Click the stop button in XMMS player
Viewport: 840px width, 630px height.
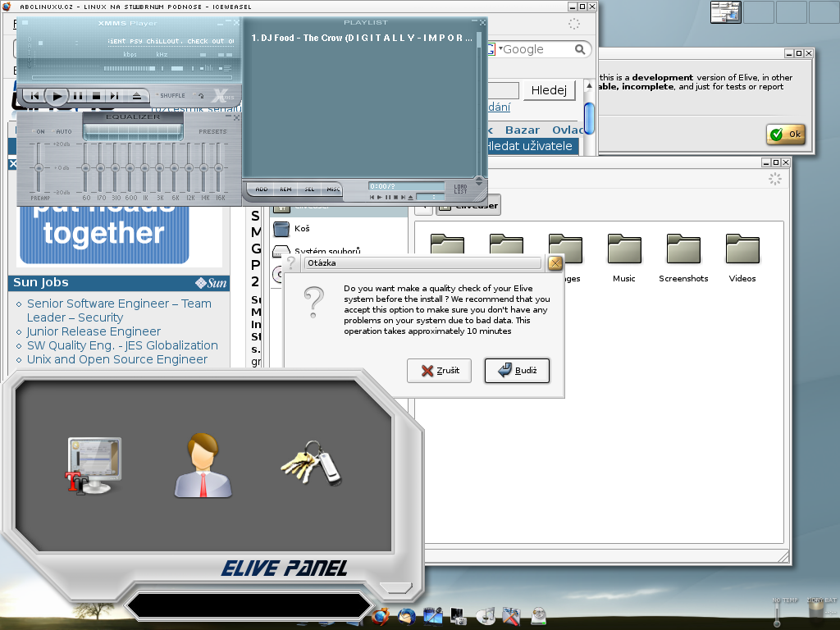pos(96,96)
